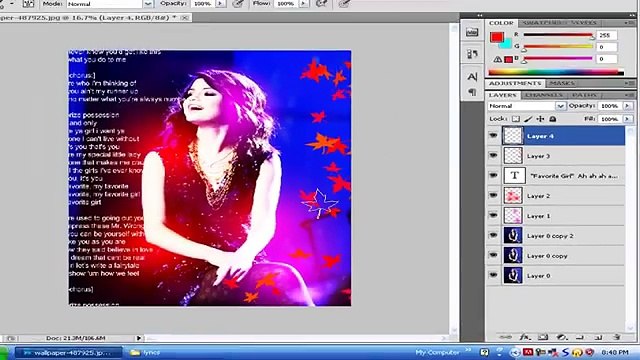Lock position icon in Layers panel
This screenshot has width=640, height=360.
click(540, 119)
